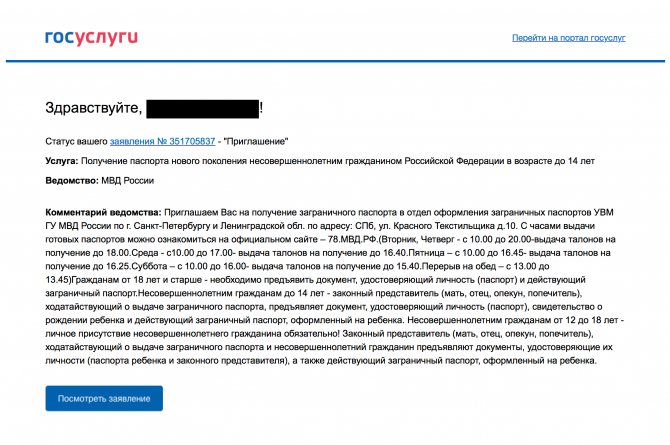
Task: Click the bold "Услуга:" label
Action: (62, 161)
